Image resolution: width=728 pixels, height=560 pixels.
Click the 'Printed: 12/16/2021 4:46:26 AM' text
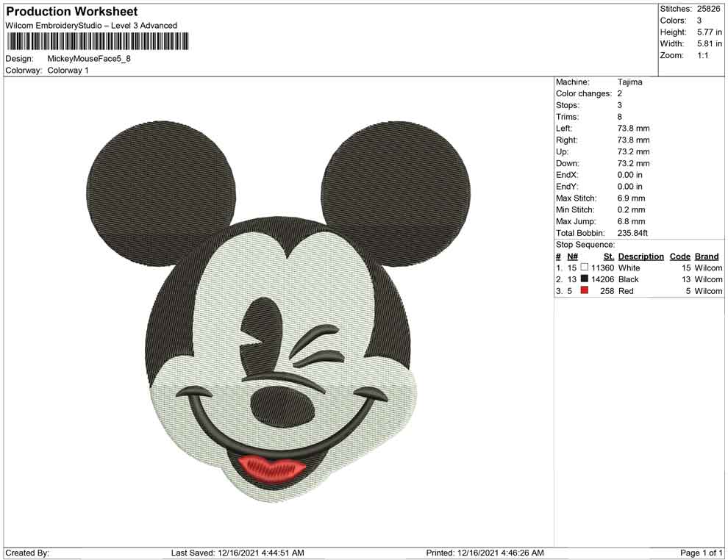(x=485, y=553)
